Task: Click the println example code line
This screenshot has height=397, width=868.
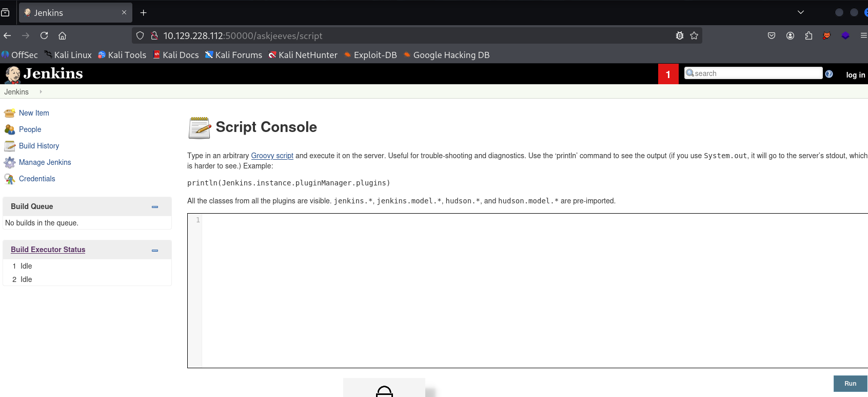Action: tap(288, 183)
